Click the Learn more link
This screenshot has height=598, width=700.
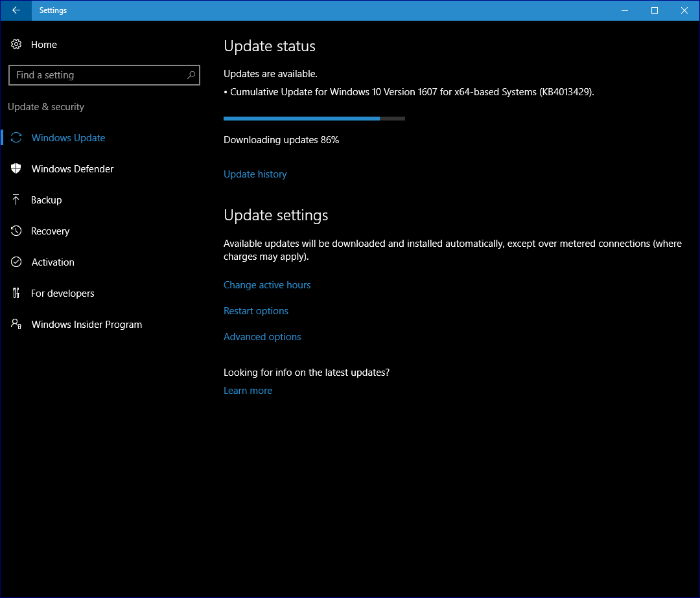pyautogui.click(x=248, y=391)
